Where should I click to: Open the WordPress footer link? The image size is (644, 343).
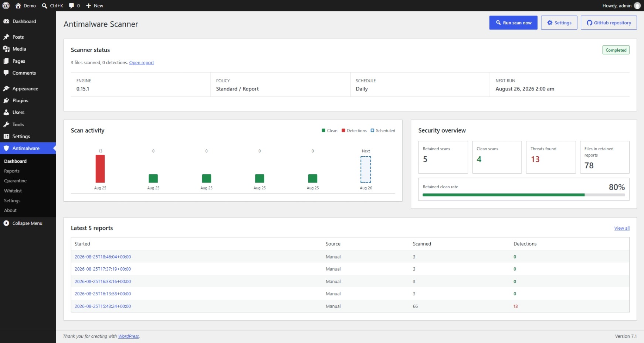(128, 336)
